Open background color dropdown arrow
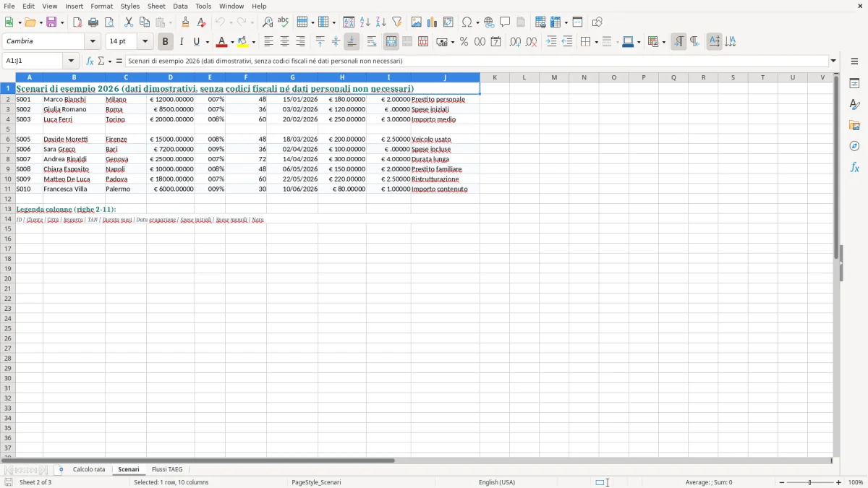 [x=253, y=42]
